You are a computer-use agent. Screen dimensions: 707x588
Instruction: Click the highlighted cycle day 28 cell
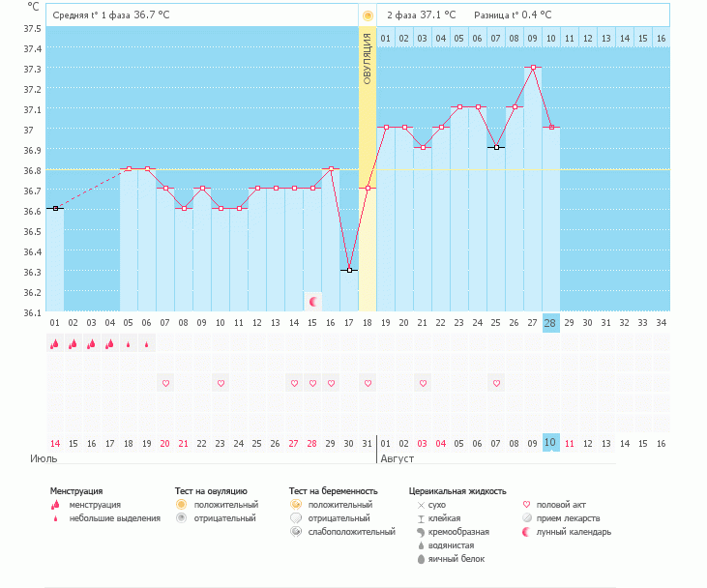(x=551, y=322)
